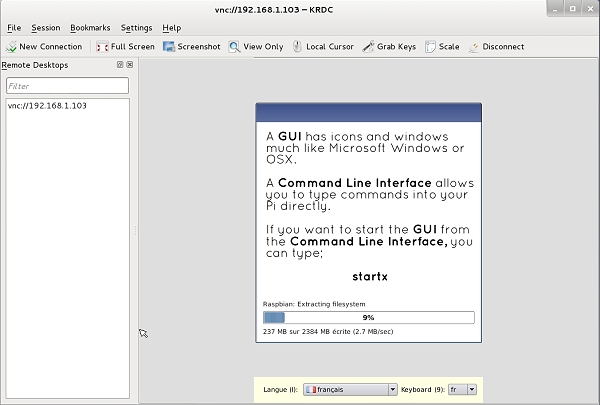Open the Session menu
The height and width of the screenshot is (405, 600).
click(46, 28)
